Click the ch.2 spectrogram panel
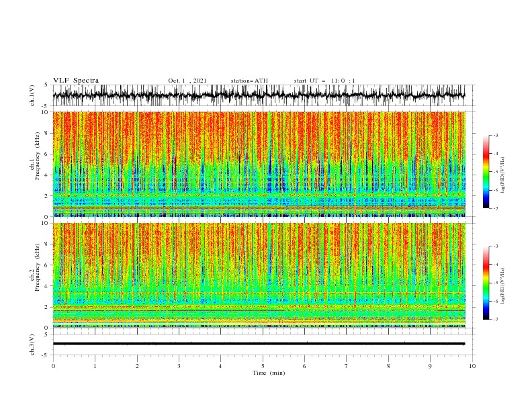The width and height of the screenshot is (532, 411). (x=259, y=275)
